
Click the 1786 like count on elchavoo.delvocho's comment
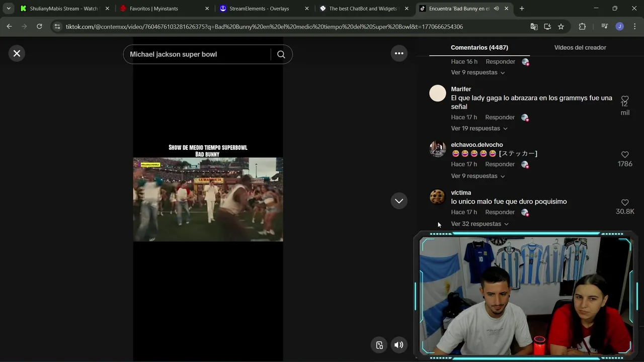pyautogui.click(x=625, y=164)
